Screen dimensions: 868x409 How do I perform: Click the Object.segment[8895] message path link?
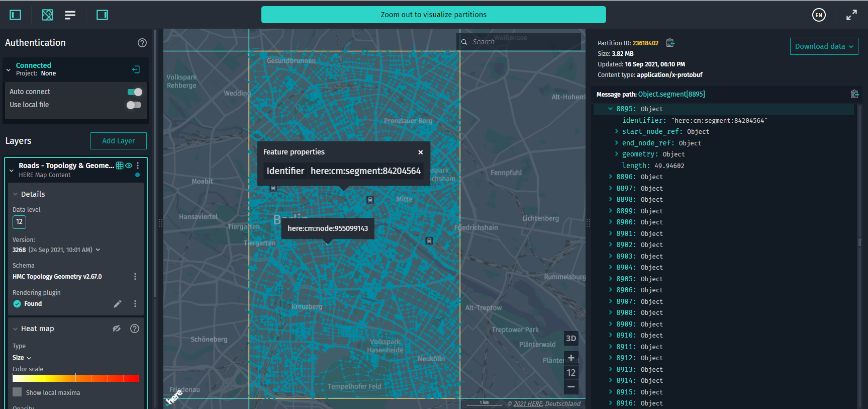(671, 94)
